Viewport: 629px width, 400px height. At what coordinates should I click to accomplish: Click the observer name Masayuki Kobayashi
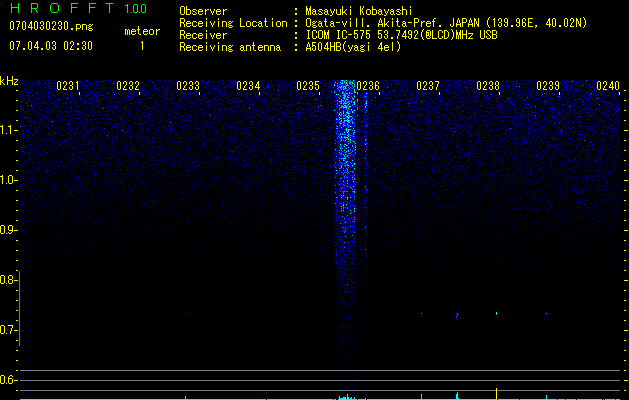coord(358,11)
